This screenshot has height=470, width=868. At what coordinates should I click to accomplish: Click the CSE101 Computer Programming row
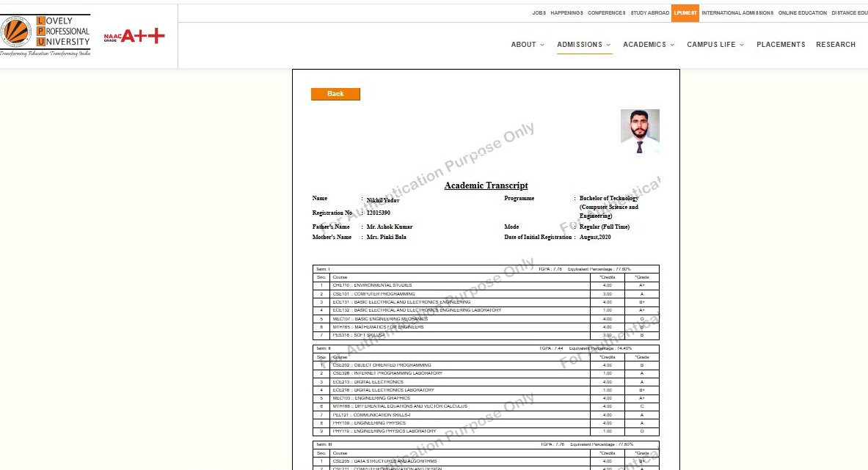click(486, 293)
